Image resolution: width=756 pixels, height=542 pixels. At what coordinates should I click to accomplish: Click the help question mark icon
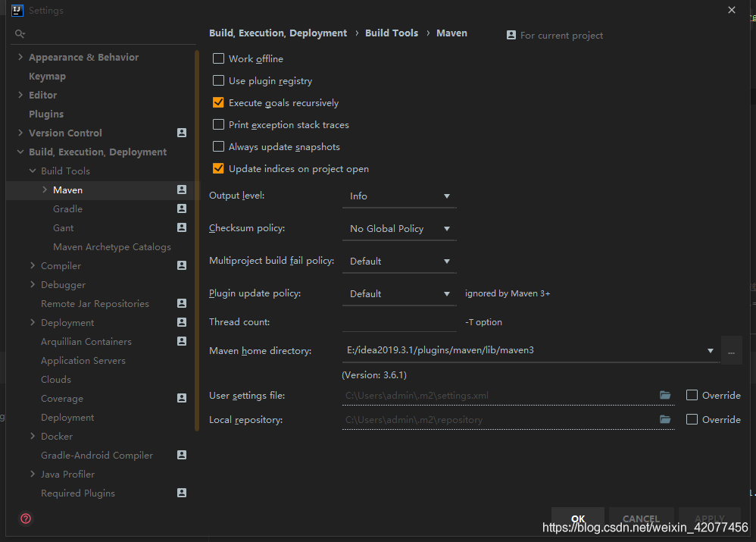point(26,519)
